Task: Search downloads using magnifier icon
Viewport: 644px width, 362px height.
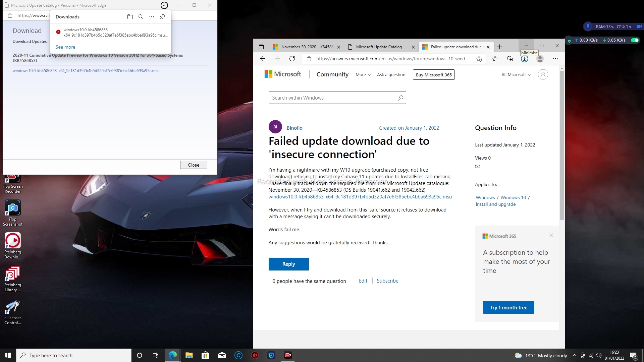Action: tap(141, 17)
